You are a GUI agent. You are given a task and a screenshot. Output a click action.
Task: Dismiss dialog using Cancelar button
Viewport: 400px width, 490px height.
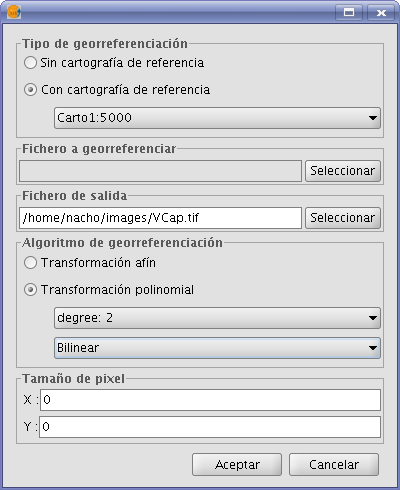334,464
